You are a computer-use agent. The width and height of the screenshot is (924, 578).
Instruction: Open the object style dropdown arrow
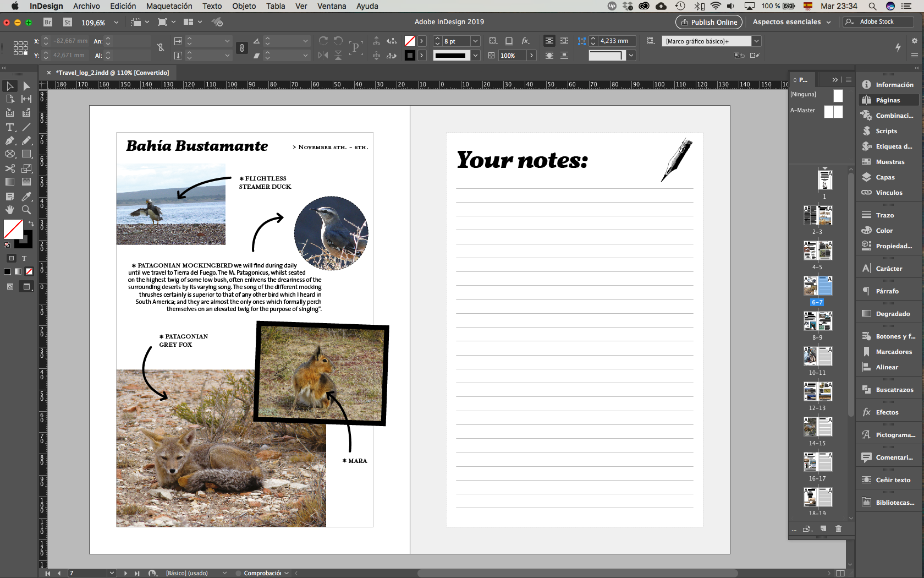pyautogui.click(x=756, y=41)
